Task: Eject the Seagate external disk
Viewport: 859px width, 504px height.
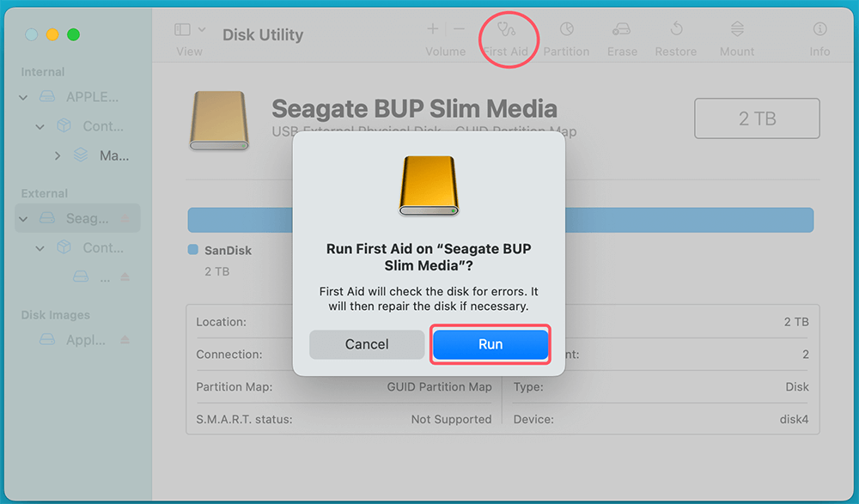Action: click(x=125, y=219)
